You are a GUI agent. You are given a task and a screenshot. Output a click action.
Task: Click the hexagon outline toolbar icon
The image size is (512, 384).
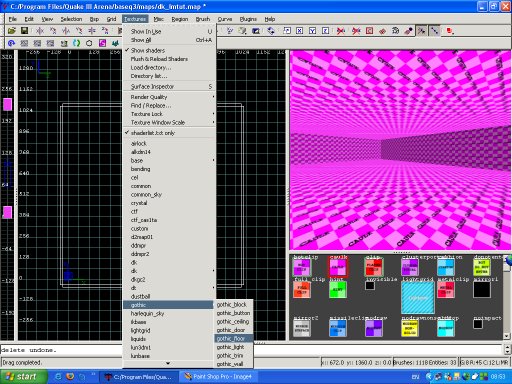[89, 43]
